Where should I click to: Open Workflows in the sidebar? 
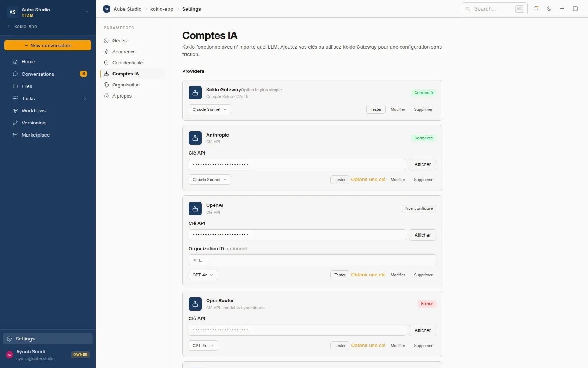(x=48, y=110)
